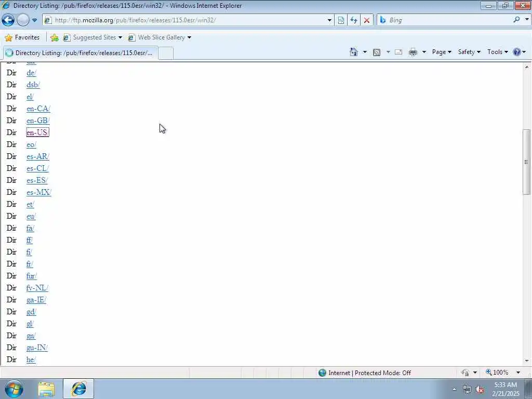Open the eo/ directory link

click(31, 144)
